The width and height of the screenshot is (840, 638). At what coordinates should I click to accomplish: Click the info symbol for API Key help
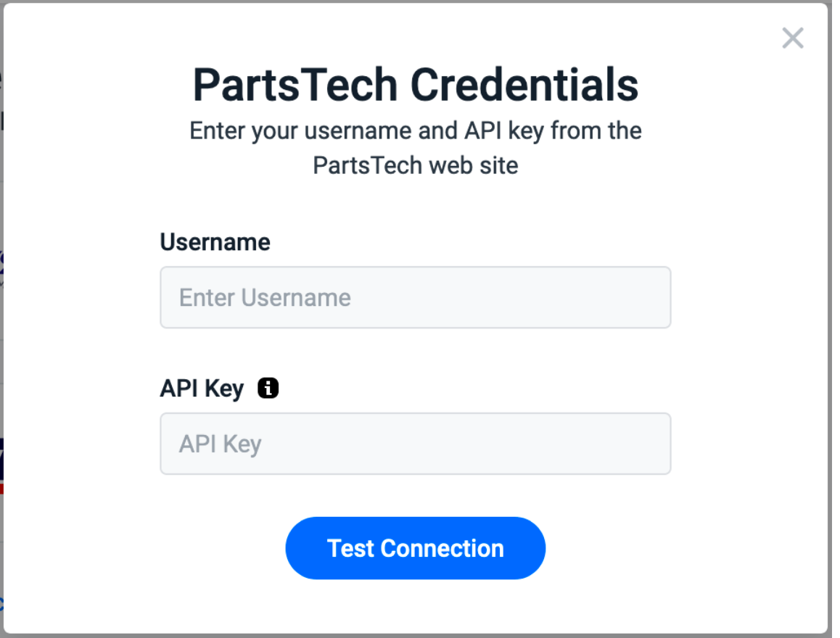(x=268, y=388)
